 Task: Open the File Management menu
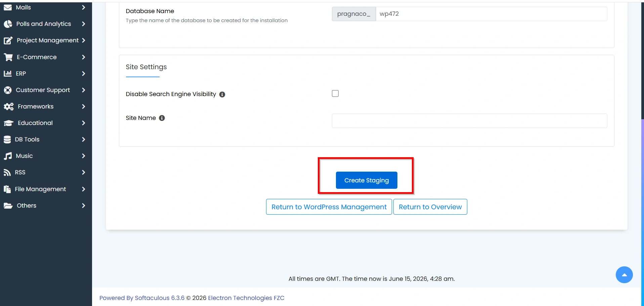coord(46,189)
